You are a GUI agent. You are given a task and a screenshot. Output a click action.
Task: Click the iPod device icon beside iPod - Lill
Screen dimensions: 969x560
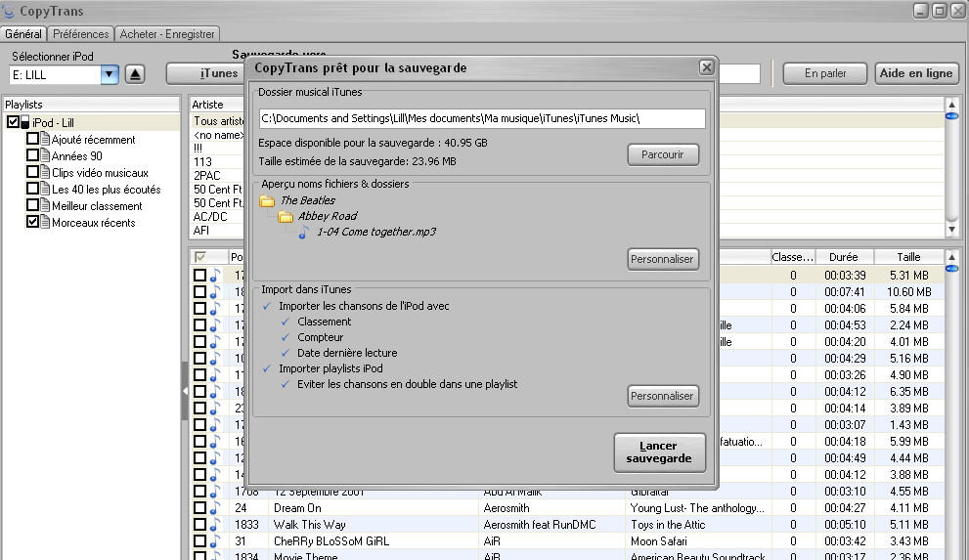25,122
